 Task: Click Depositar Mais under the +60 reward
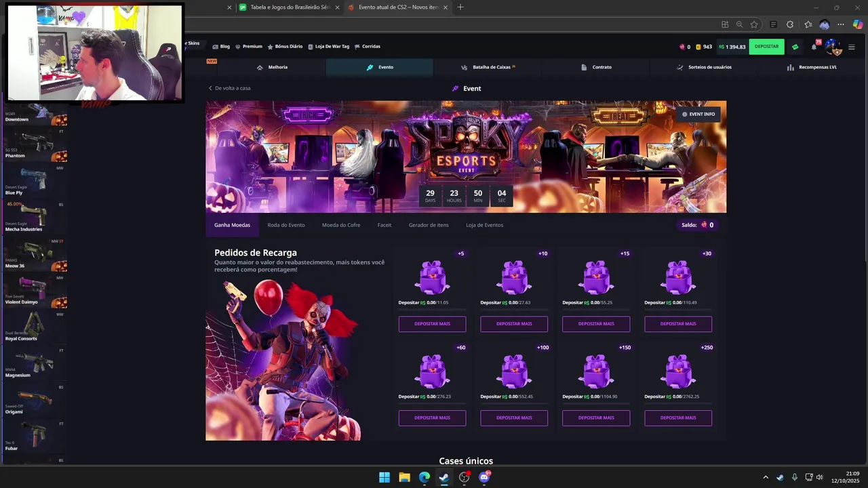point(432,418)
